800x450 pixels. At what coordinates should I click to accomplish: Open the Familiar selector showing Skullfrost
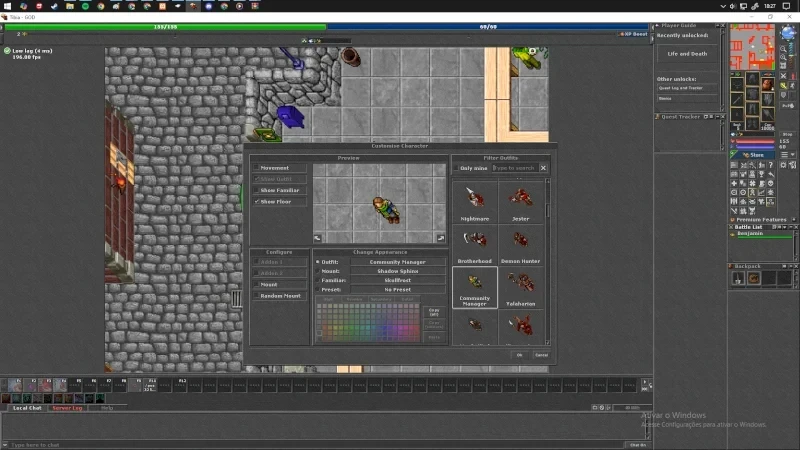(x=397, y=280)
